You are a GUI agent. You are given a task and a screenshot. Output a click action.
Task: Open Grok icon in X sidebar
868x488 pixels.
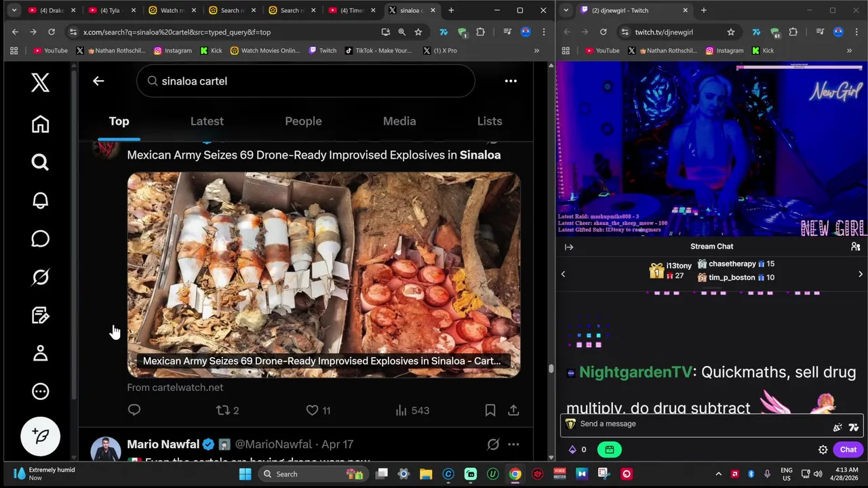[x=40, y=277]
